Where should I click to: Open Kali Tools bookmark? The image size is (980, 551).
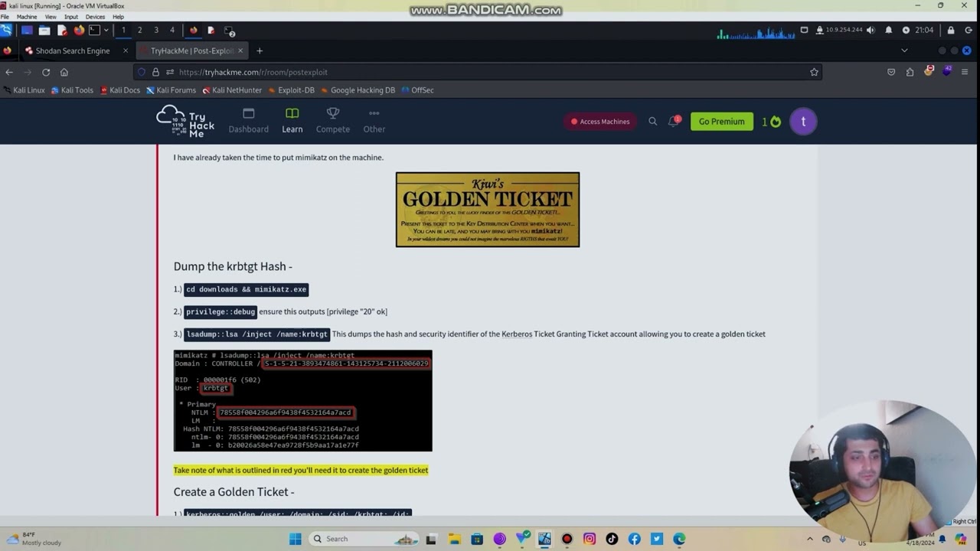[x=71, y=90]
